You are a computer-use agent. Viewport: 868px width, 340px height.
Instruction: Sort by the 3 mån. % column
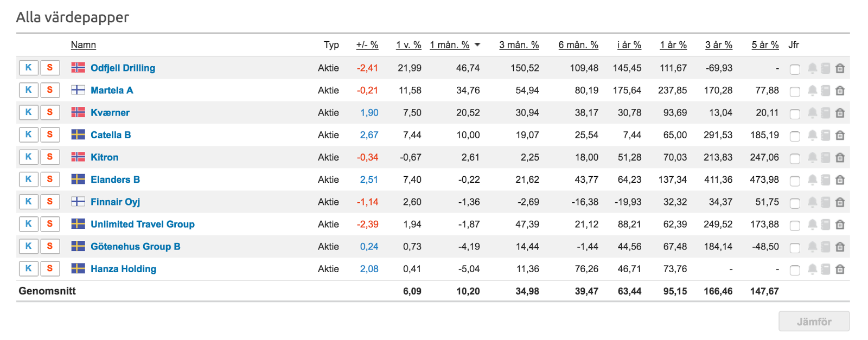[x=519, y=45]
